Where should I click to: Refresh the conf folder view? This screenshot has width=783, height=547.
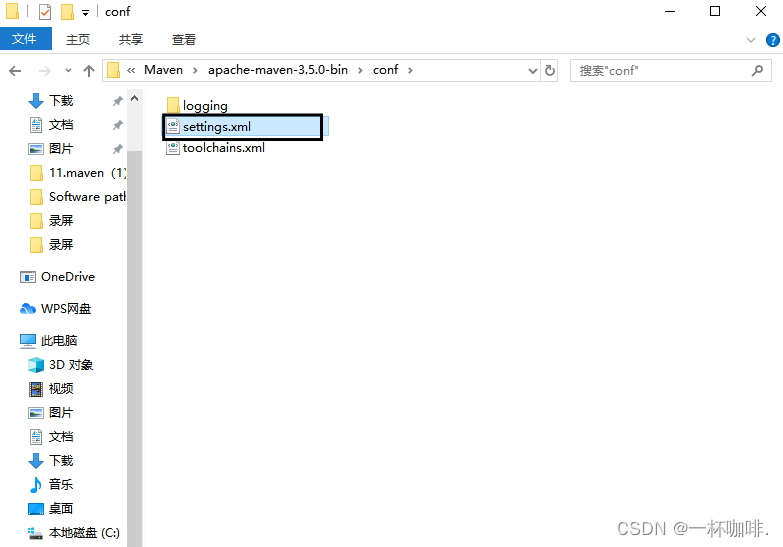(550, 70)
